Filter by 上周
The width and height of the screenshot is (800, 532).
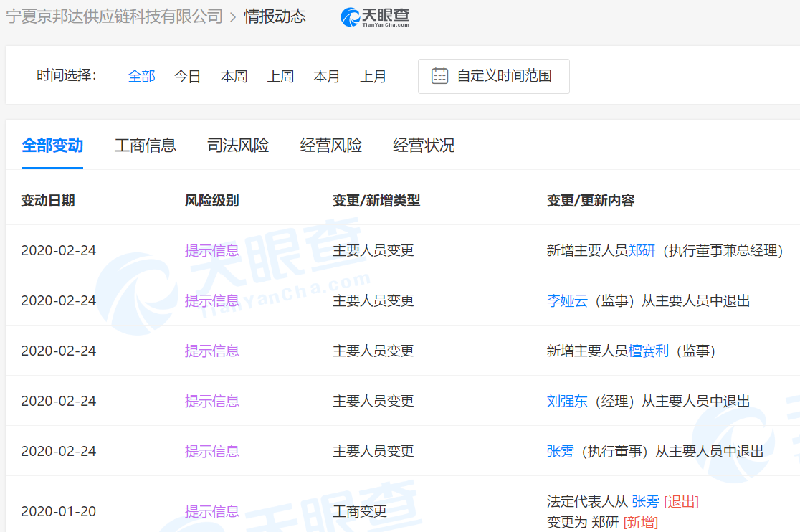tap(280, 77)
